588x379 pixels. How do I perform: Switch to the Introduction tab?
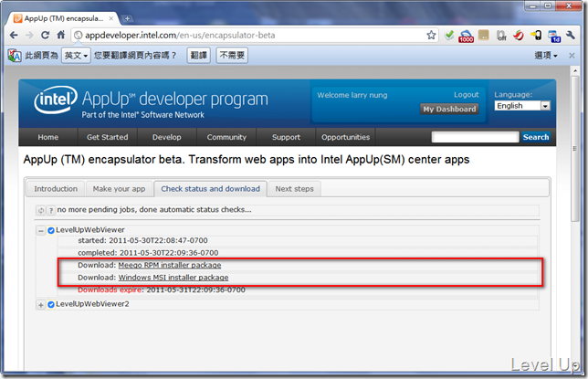[56, 189]
